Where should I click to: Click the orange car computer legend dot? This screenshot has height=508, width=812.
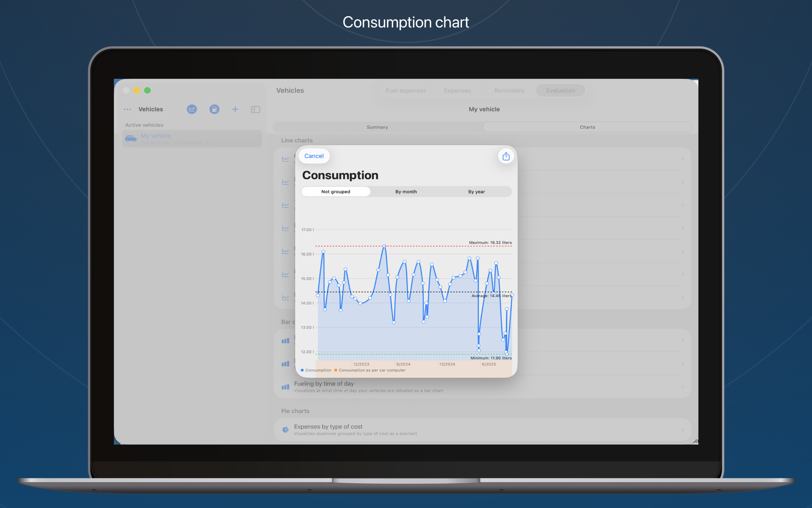click(x=336, y=370)
